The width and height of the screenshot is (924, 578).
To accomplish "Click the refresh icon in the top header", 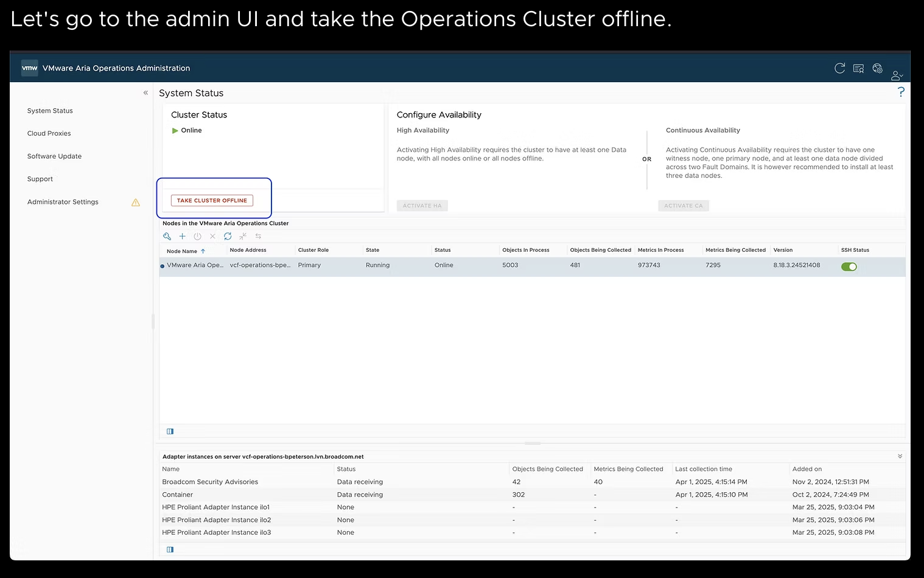I will [839, 68].
